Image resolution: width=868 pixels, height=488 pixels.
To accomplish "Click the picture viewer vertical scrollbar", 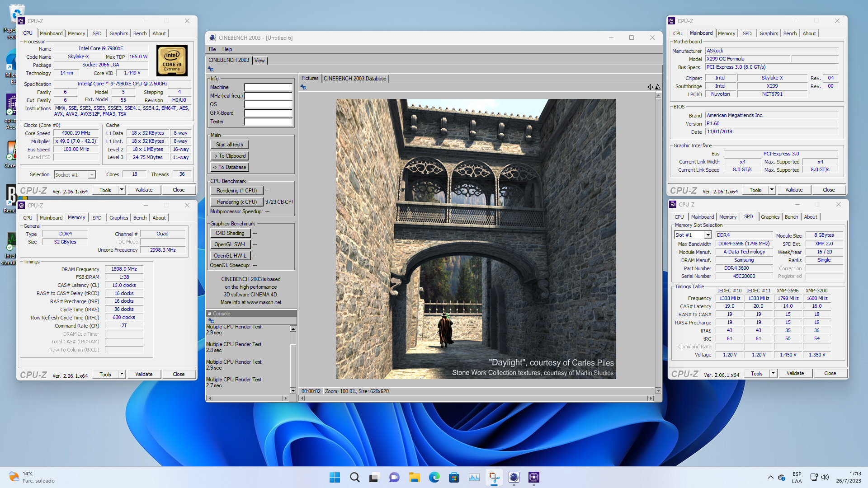I will 658,243.
